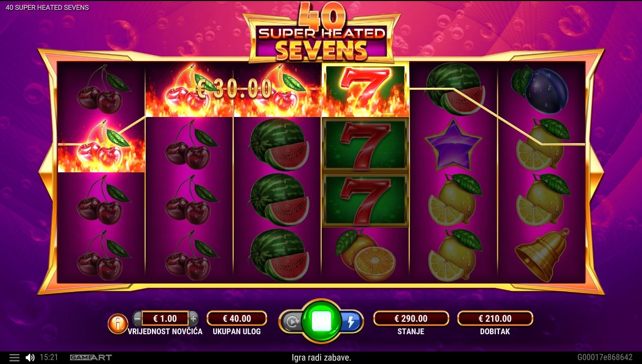Decrease coin value with minus button

[x=137, y=318]
